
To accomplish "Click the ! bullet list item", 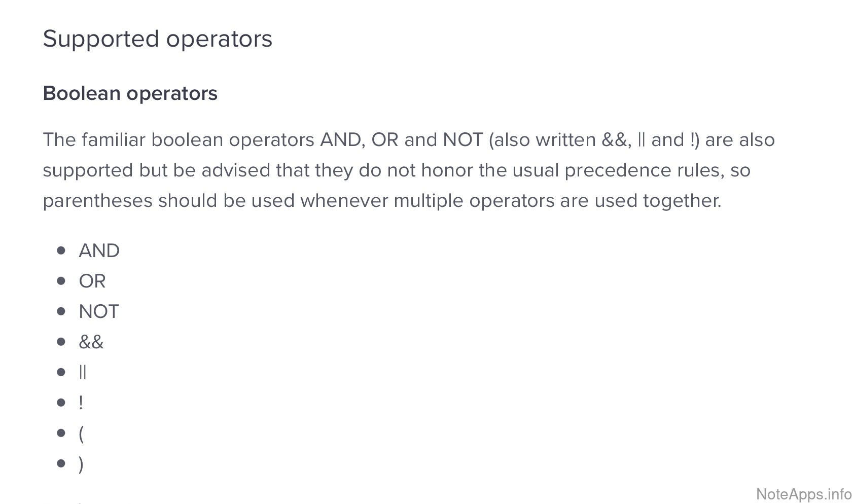I will tap(81, 403).
